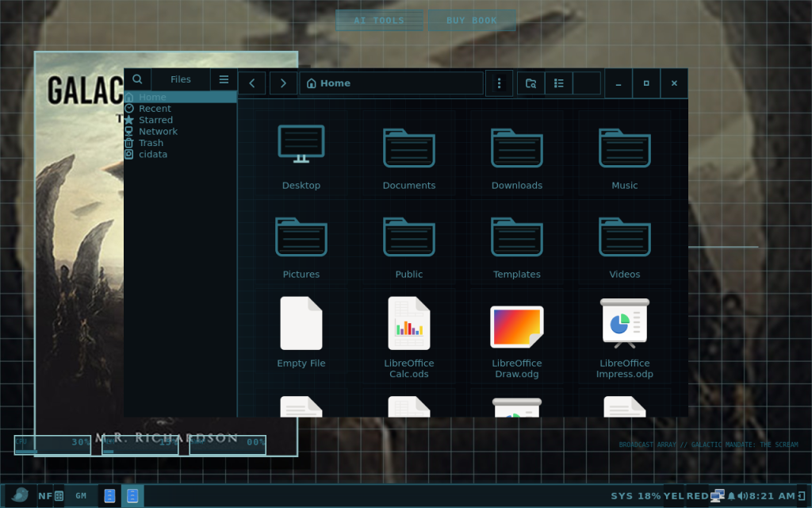The image size is (812, 508).
Task: Open Network in the sidebar
Action: (180, 131)
